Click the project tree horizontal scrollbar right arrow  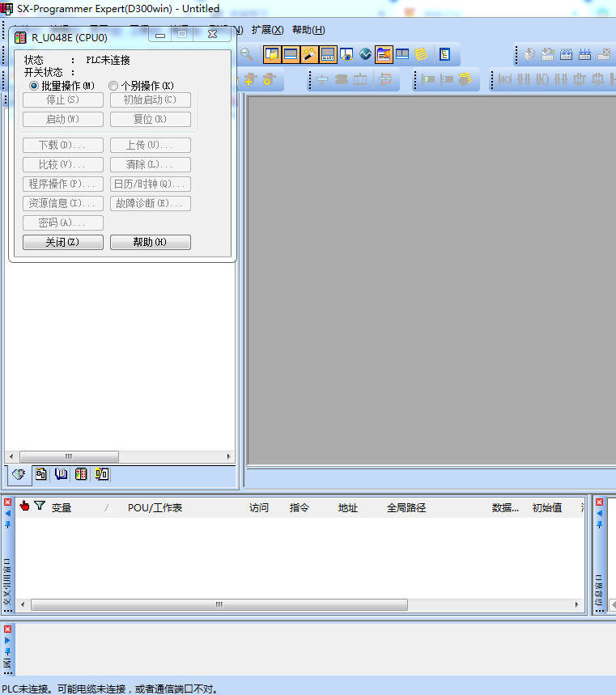229,456
